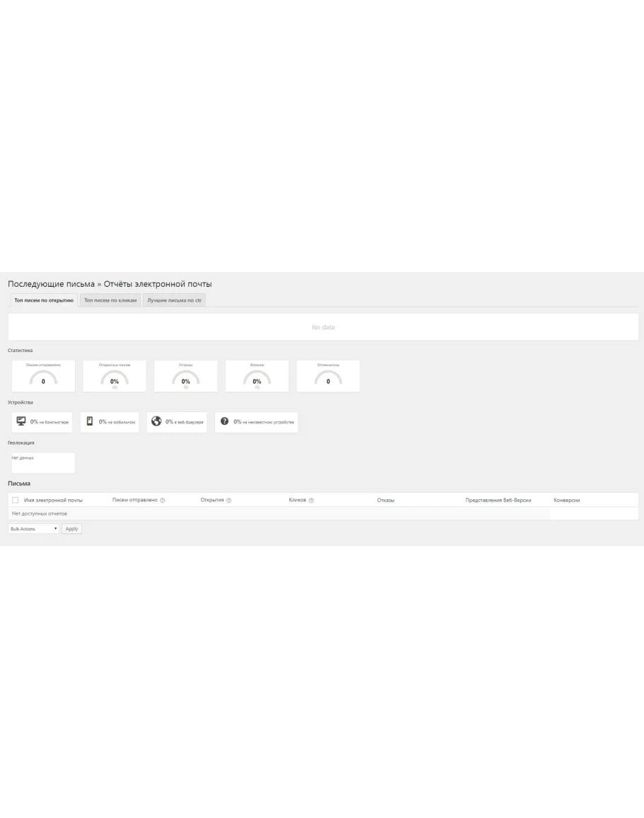Sort by Имя электронной почты column
This screenshot has height=818, width=644.
(54, 501)
